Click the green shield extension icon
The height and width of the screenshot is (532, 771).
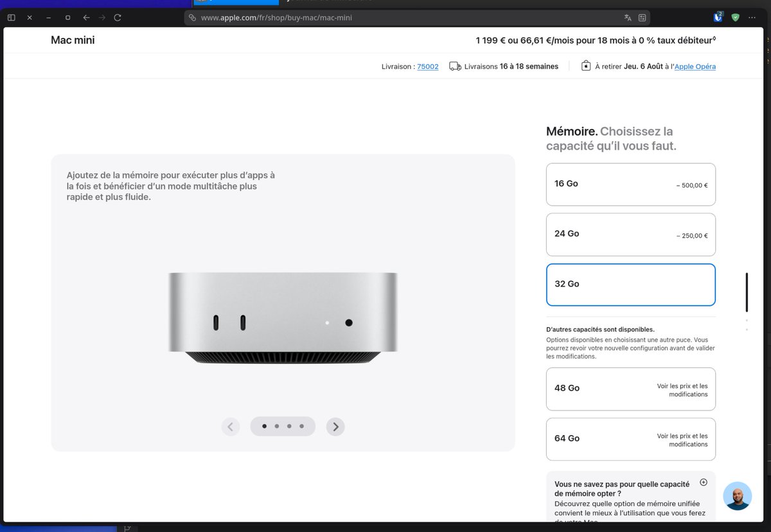pyautogui.click(x=736, y=17)
